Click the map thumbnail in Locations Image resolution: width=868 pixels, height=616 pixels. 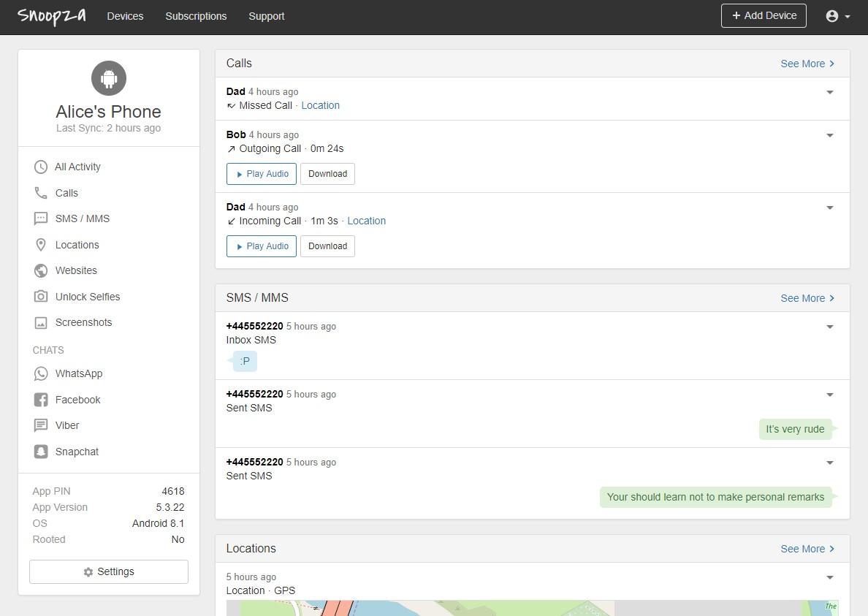pyautogui.click(x=532, y=608)
